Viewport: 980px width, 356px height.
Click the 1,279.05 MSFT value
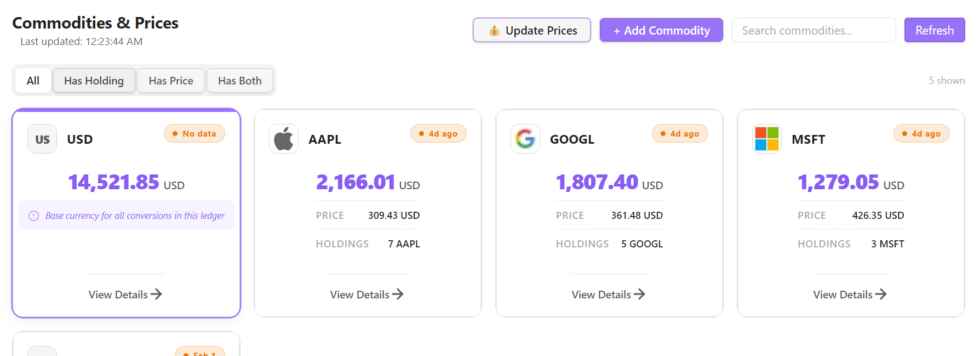pos(851,182)
